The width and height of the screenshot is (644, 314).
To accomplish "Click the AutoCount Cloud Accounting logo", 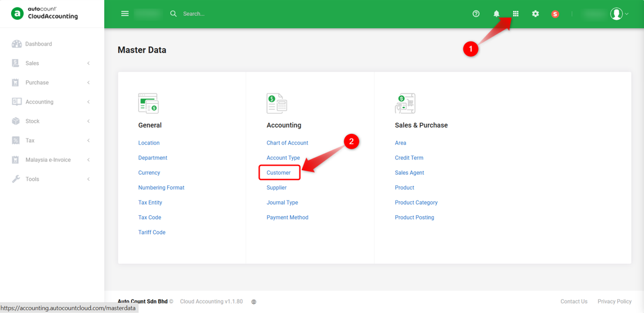I will pos(44,13).
